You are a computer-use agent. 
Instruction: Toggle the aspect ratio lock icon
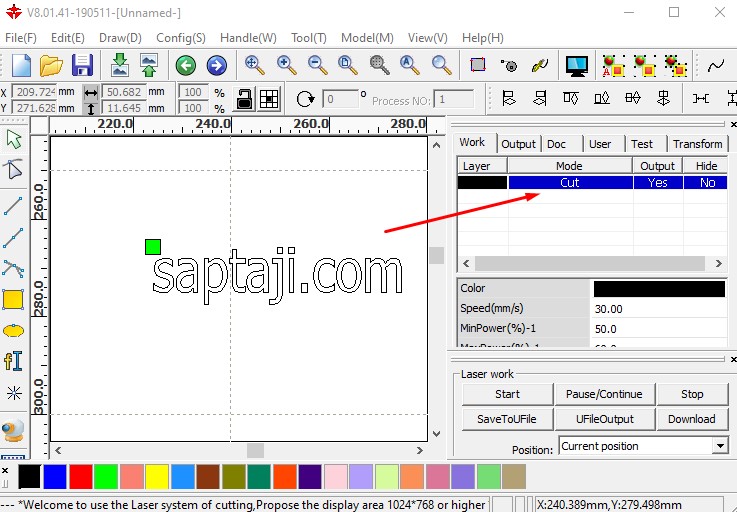point(244,98)
